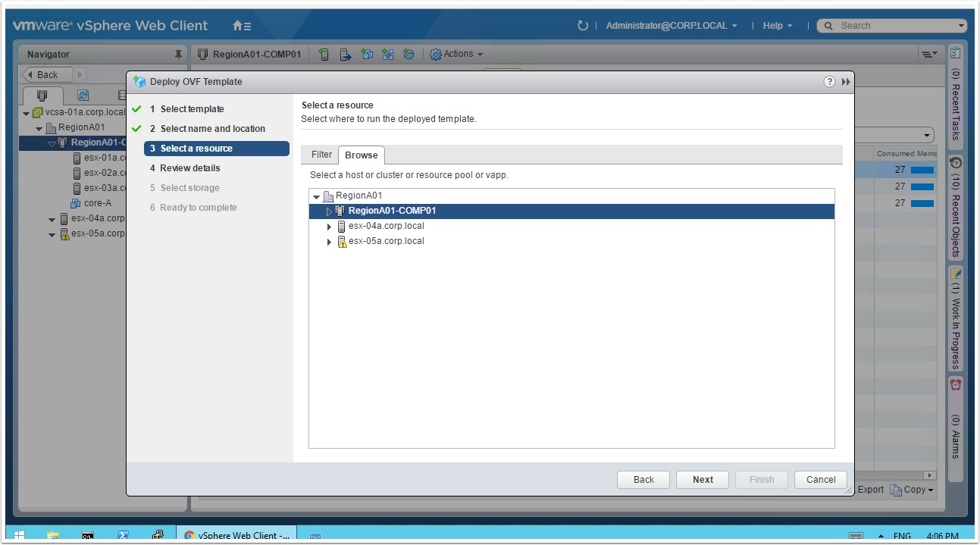Select RegionA01-COMP01 cluster in dialog tree
The image size is (980, 545).
coord(571,211)
